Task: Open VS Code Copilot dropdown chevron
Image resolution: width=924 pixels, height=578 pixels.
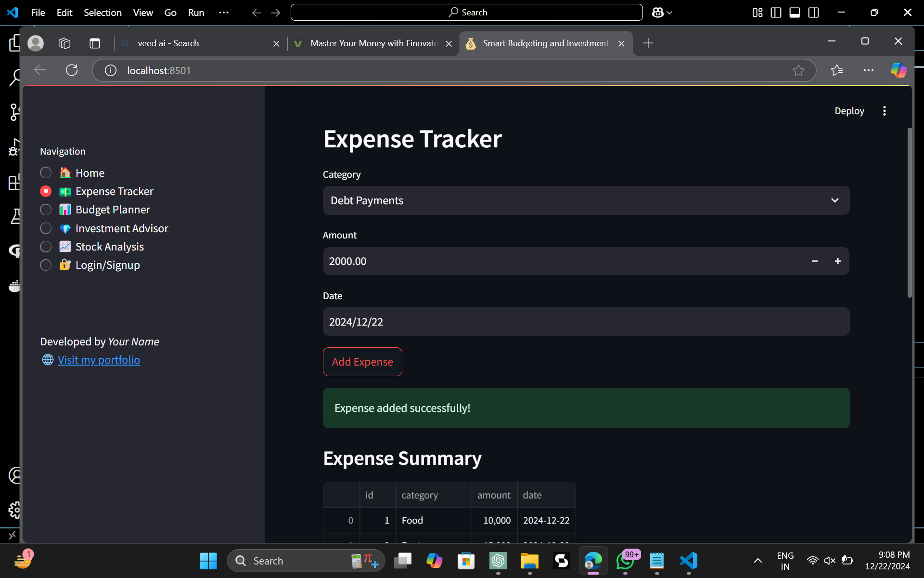Action: click(x=669, y=13)
